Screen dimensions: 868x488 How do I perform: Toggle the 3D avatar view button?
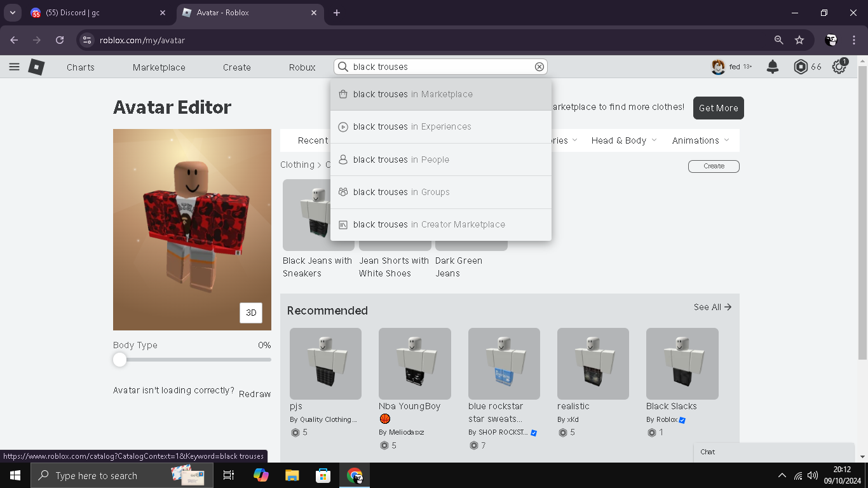251,313
